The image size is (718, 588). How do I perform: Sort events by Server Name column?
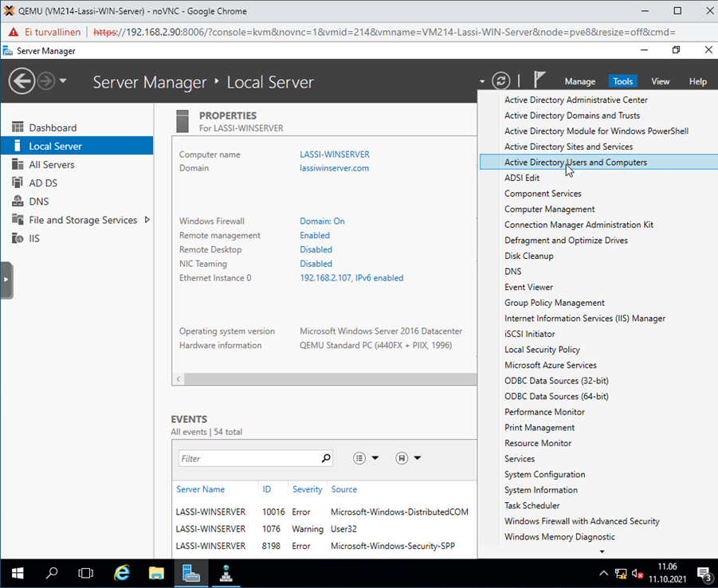201,489
